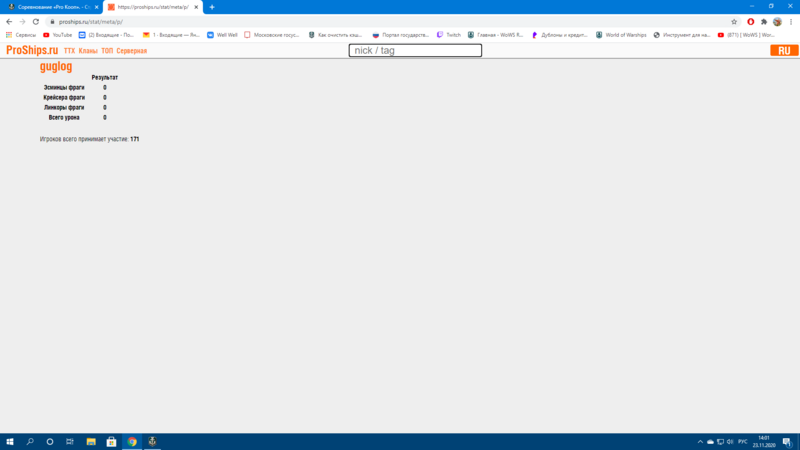Switch language with the RU button
800x450 pixels.
(x=784, y=51)
